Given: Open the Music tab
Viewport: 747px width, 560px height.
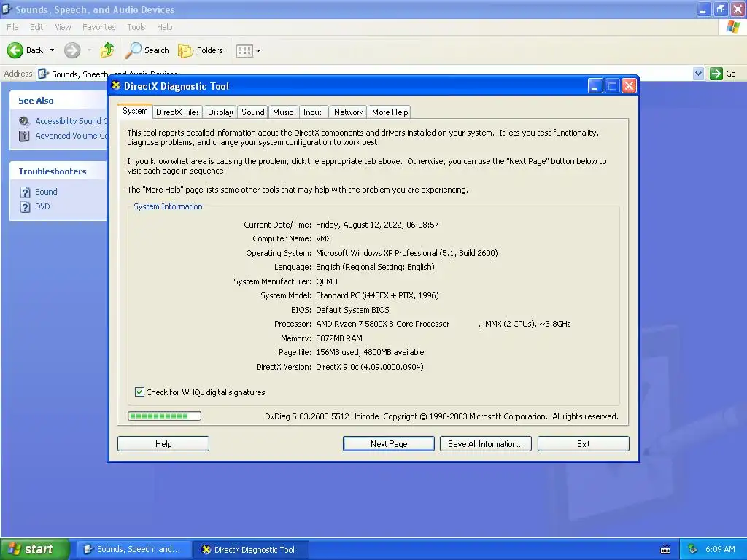Looking at the screenshot, I should tap(283, 112).
